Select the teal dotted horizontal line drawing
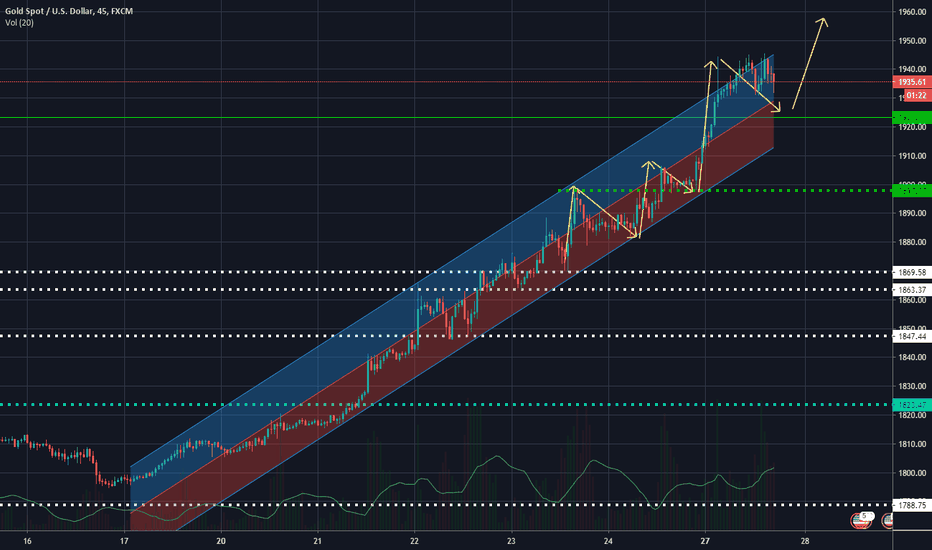932x550 pixels. click(446, 405)
